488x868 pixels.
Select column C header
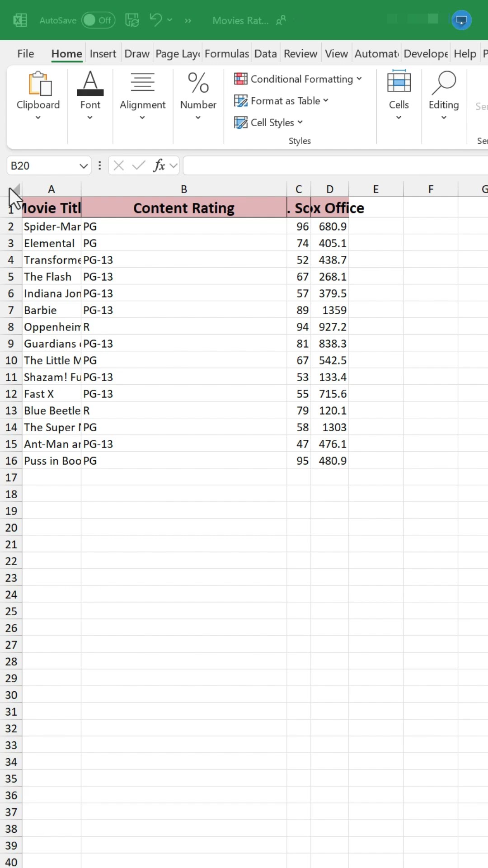(x=299, y=189)
